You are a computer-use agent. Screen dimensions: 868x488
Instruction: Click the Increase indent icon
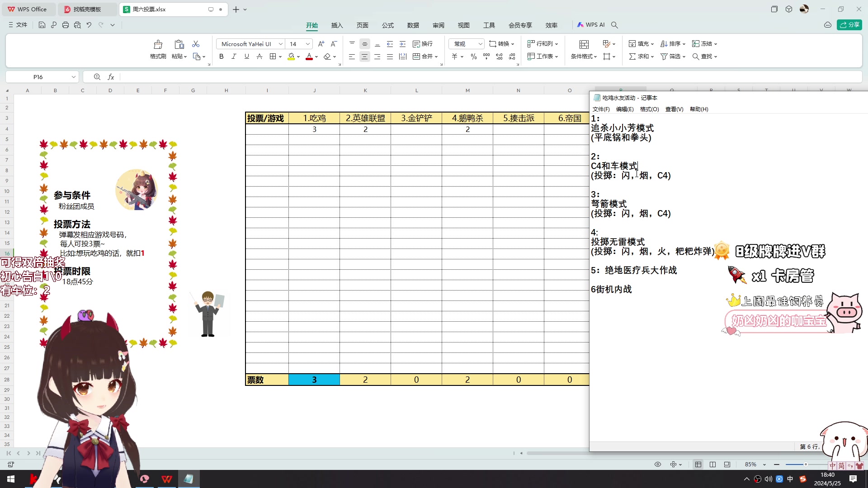coord(403,44)
